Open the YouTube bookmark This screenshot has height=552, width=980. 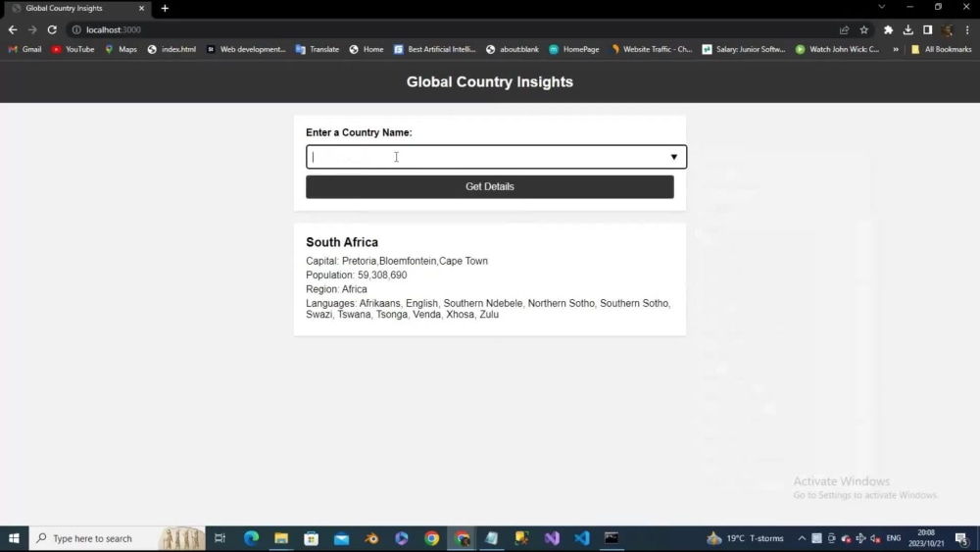pyautogui.click(x=73, y=49)
